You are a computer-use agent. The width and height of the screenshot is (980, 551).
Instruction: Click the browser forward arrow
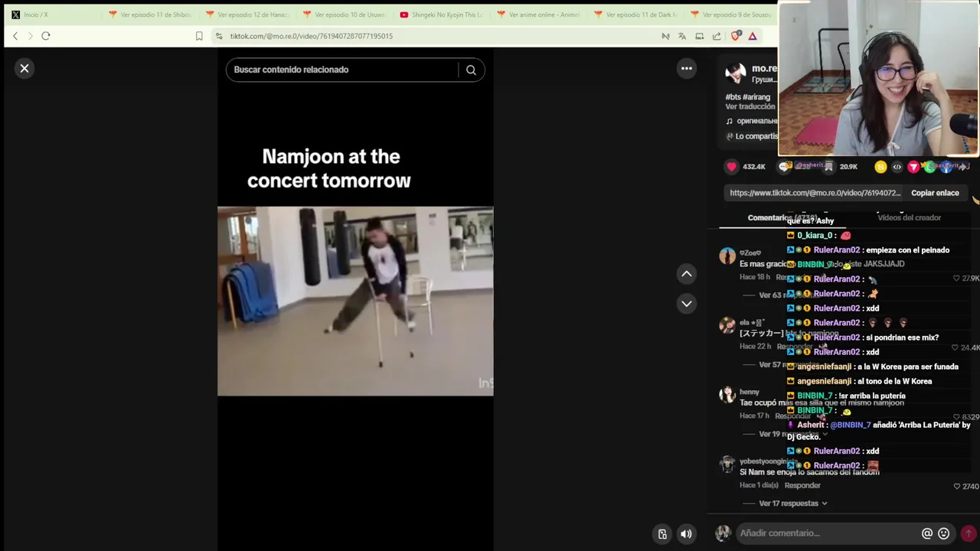point(30,36)
